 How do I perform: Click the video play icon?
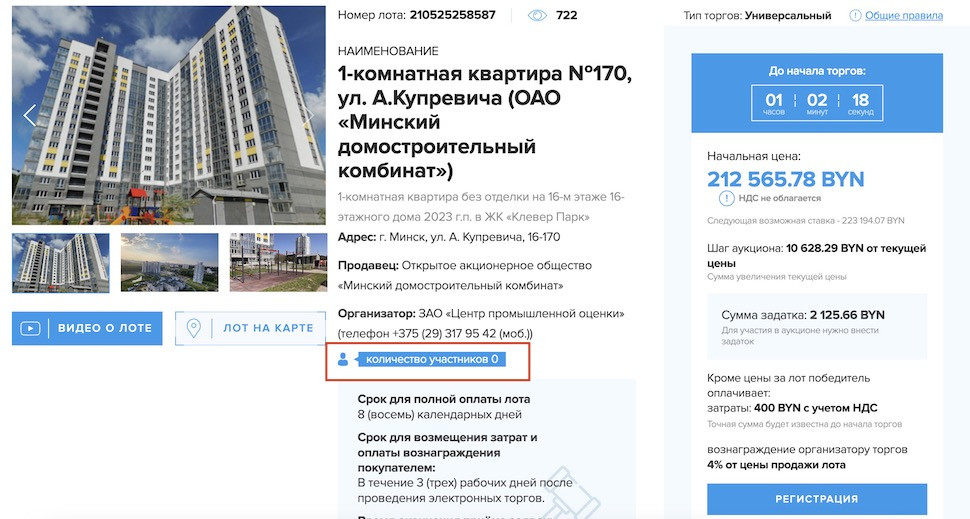tap(30, 328)
